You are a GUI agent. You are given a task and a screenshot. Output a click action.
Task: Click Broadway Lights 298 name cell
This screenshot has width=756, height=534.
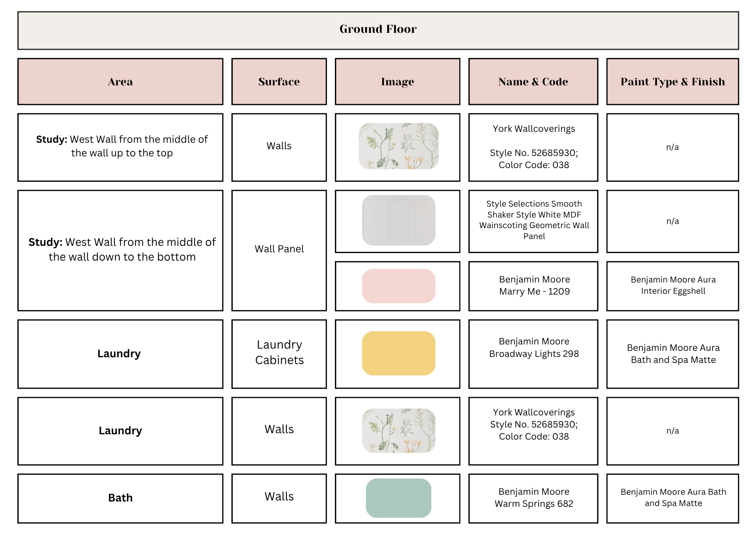tap(533, 354)
